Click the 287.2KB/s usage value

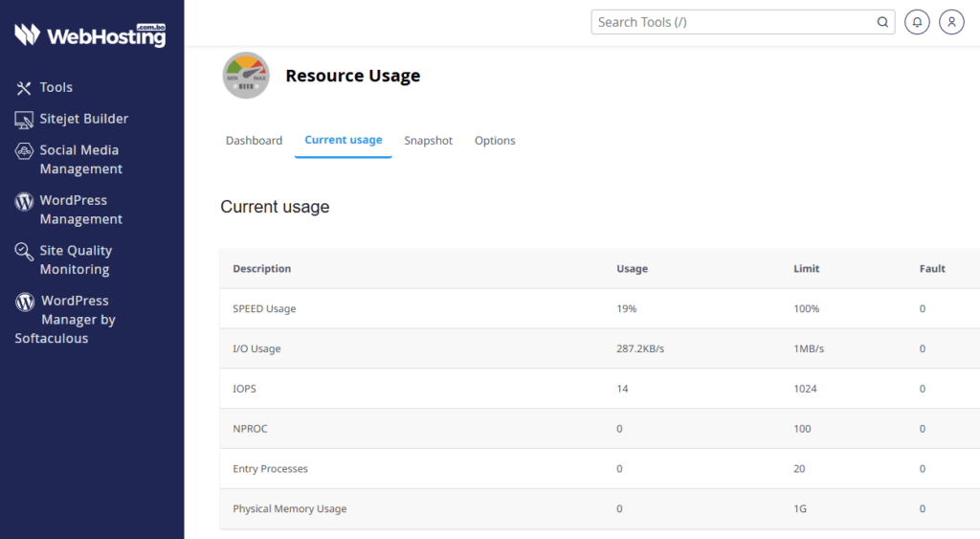click(640, 348)
